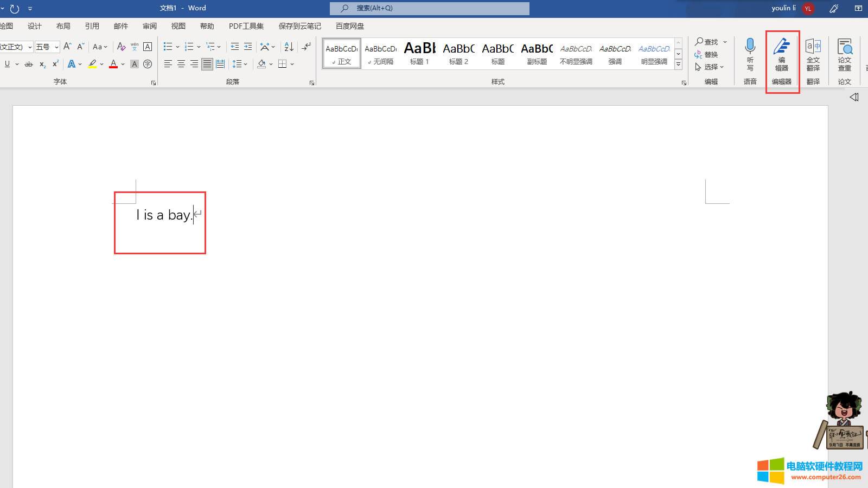Apply the red font color swatch
Viewport: 868px width, 488px height.
113,64
